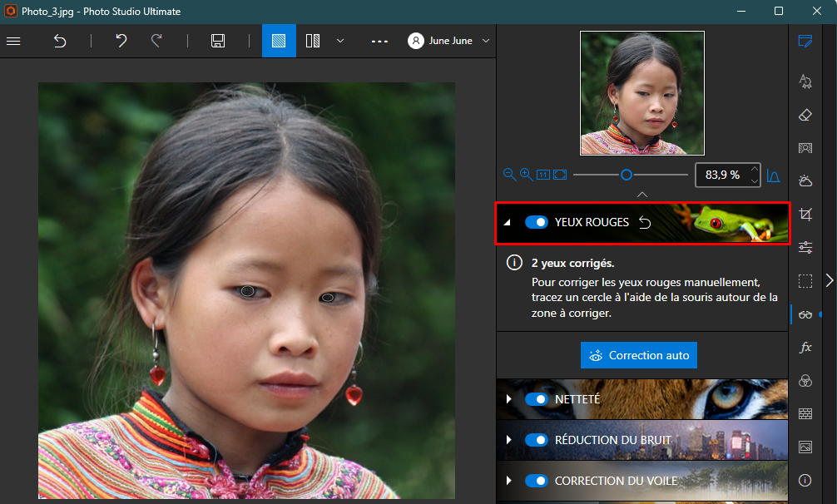Image resolution: width=837 pixels, height=504 pixels.
Task: Show the histogram curve icon
Action: pyautogui.click(x=773, y=175)
